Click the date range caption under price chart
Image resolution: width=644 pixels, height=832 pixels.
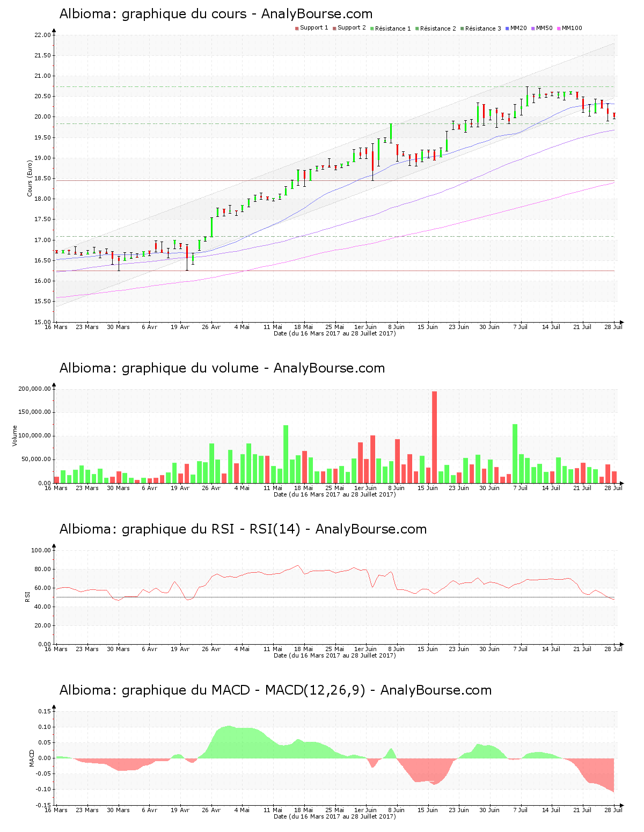tap(335, 333)
